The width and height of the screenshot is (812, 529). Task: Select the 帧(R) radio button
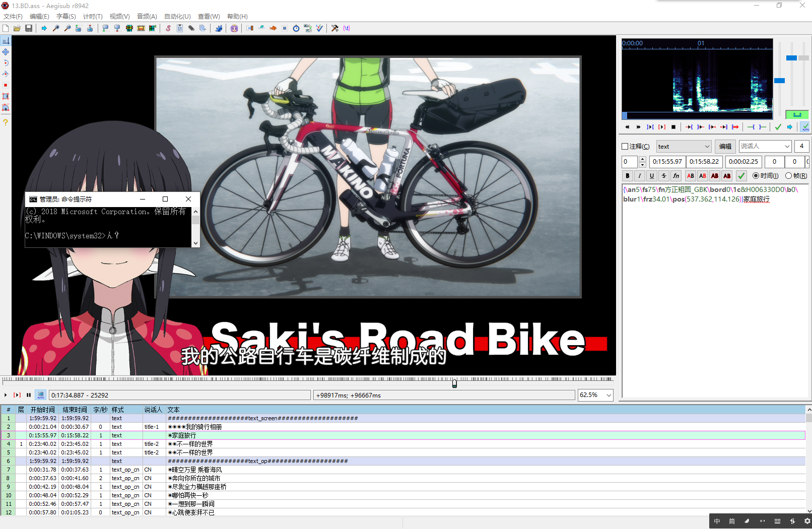tap(788, 176)
